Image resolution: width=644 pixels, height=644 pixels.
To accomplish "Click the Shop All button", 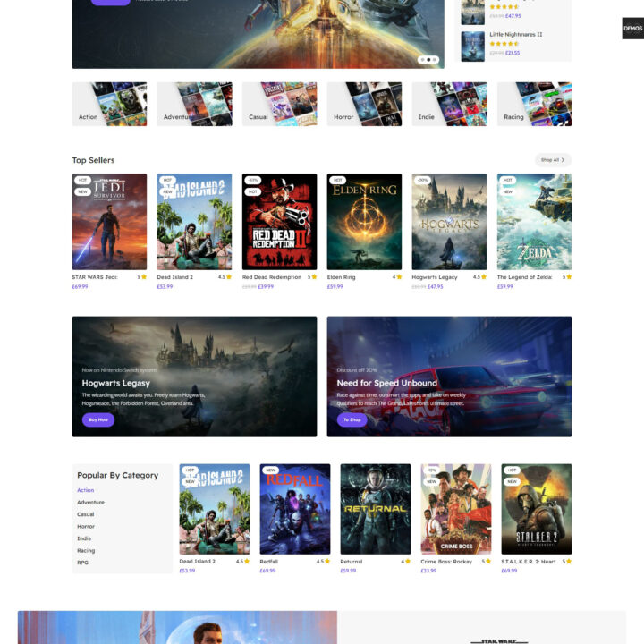I will [553, 160].
